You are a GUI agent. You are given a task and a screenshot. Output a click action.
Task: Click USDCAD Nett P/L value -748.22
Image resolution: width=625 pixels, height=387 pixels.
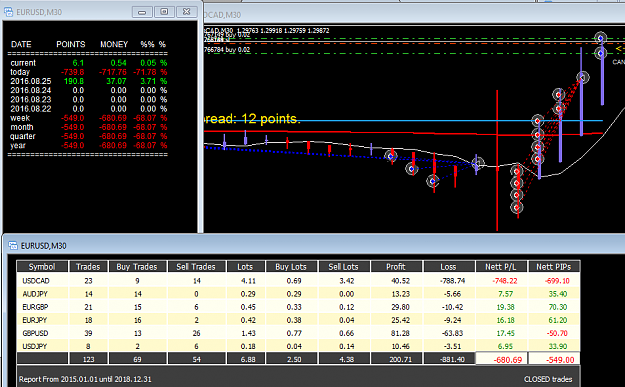click(505, 281)
